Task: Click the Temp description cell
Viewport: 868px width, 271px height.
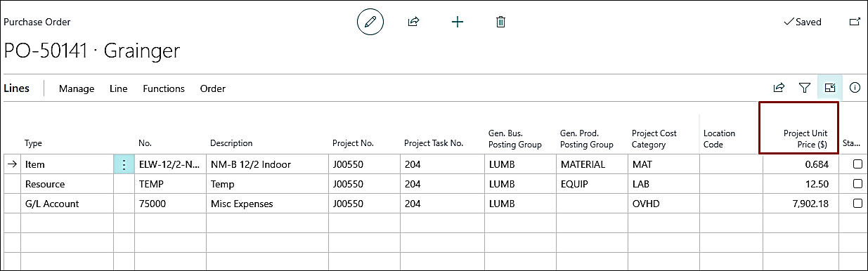Action: pos(267,184)
